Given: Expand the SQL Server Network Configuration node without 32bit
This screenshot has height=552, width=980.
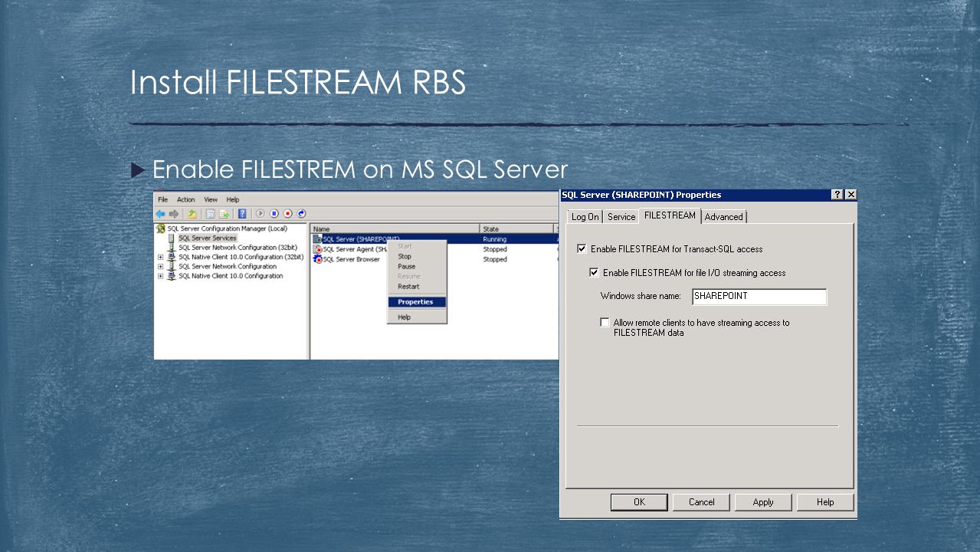Looking at the screenshot, I should tap(161, 267).
